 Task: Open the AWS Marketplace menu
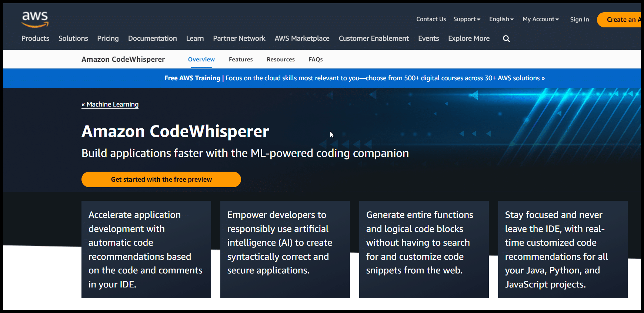click(x=302, y=38)
